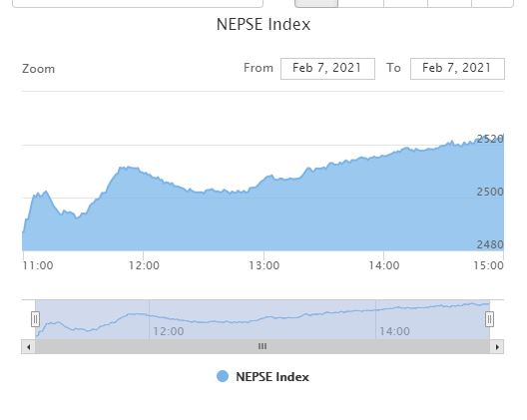This screenshot has width=527, height=420.
Task: Click the navigator left range handle
Action: [35, 319]
